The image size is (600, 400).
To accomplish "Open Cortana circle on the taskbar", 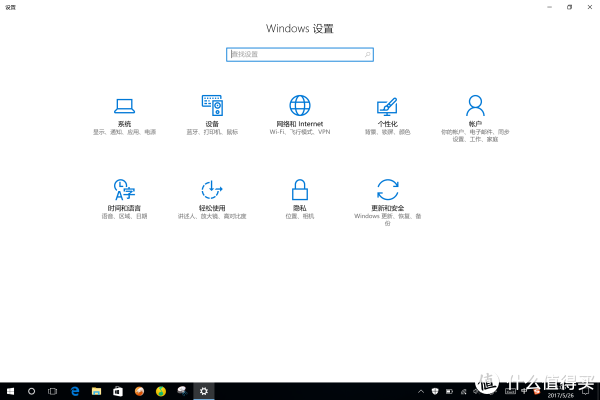I will coord(31,391).
